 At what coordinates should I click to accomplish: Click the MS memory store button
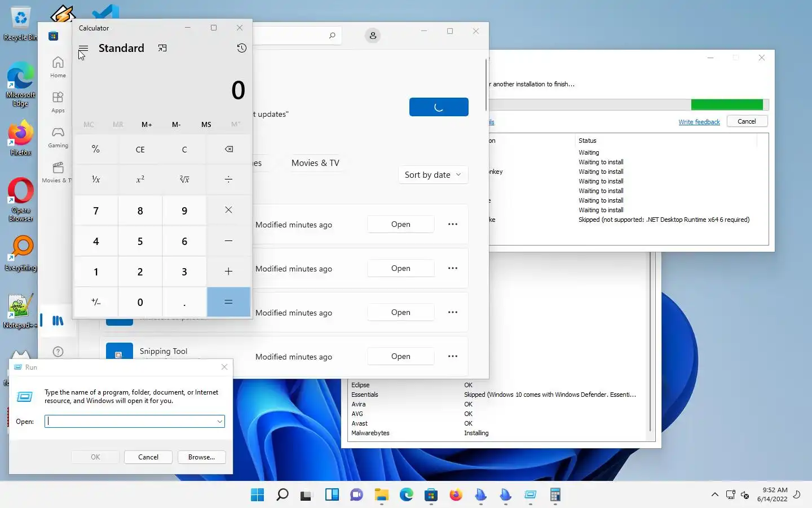[x=206, y=124]
